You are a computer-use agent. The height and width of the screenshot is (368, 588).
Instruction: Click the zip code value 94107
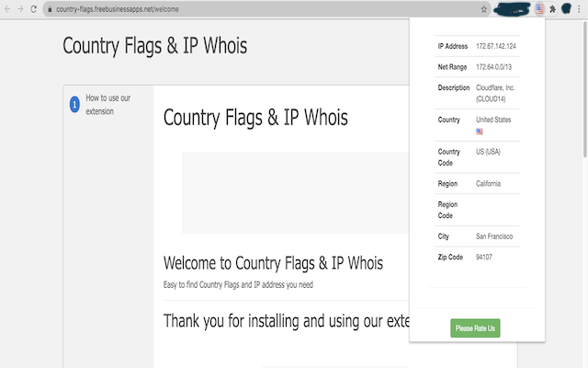coord(484,257)
